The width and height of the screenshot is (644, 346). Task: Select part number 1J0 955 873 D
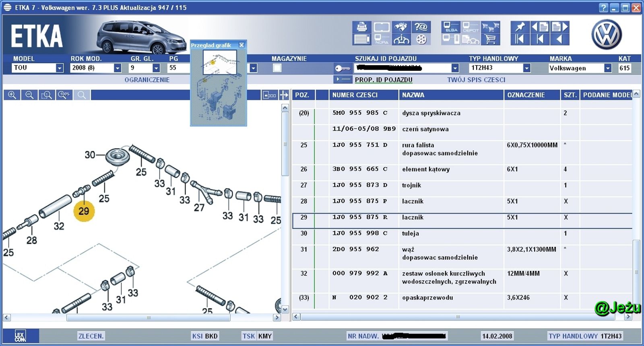coord(360,185)
